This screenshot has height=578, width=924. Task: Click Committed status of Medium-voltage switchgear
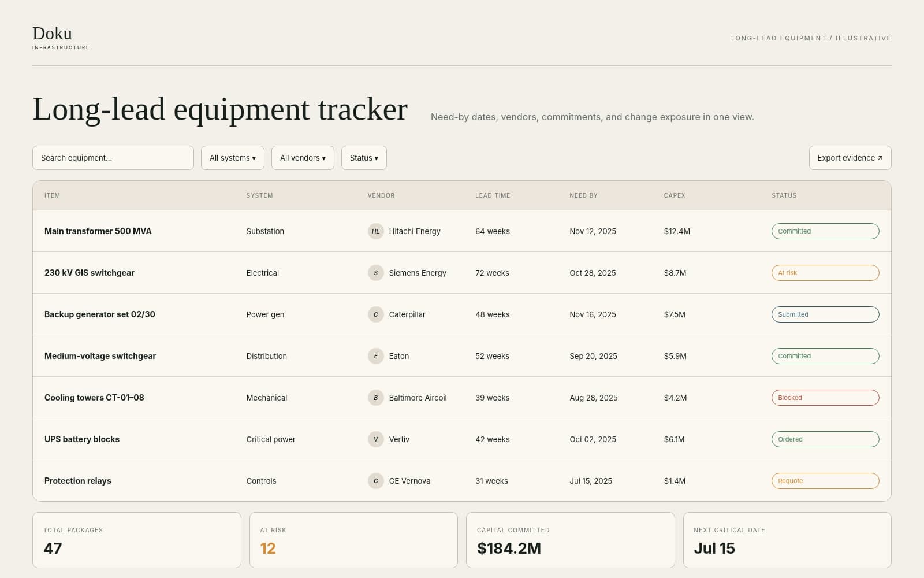[825, 356]
